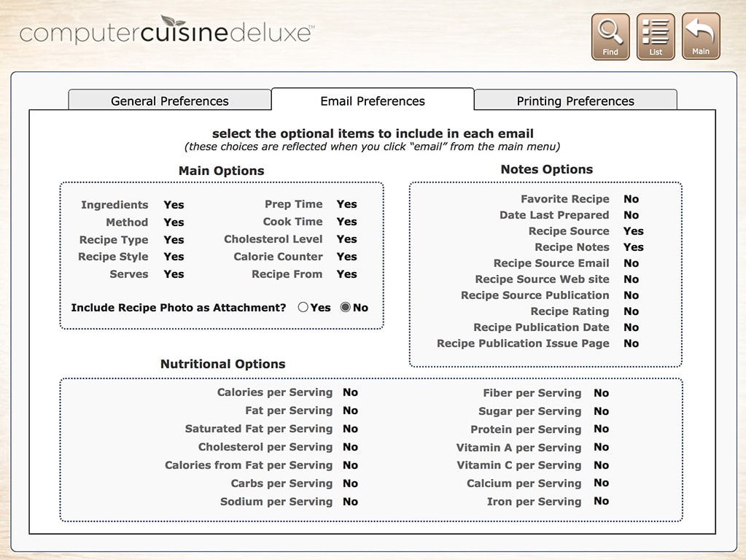Click the Iron per Serving No value
Image resolution: width=746 pixels, height=560 pixels.
pos(601,501)
